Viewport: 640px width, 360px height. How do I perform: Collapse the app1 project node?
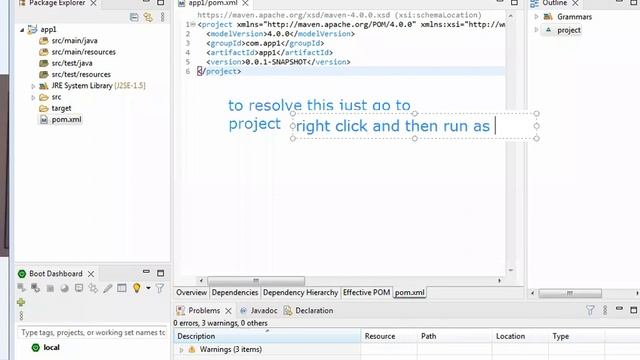22,30
